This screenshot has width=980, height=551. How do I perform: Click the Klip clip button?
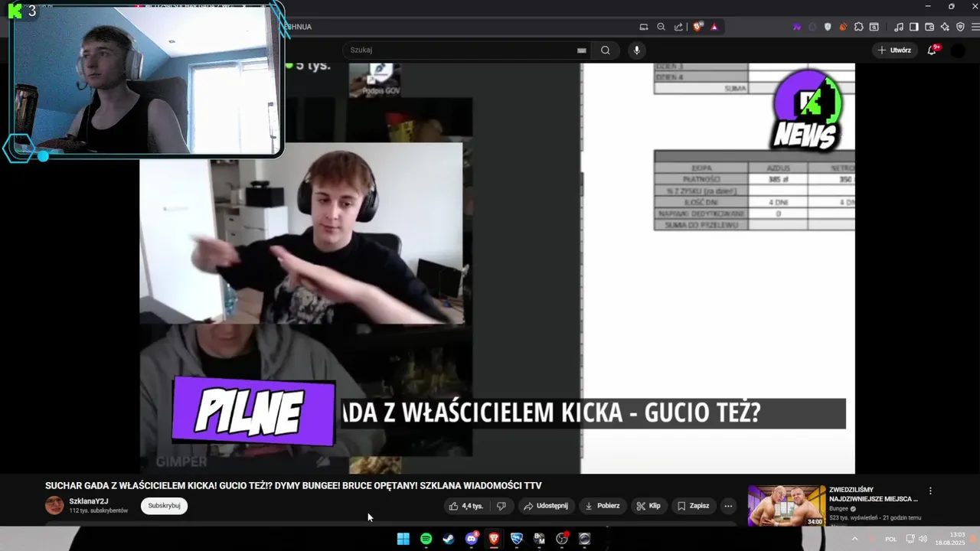(x=648, y=506)
